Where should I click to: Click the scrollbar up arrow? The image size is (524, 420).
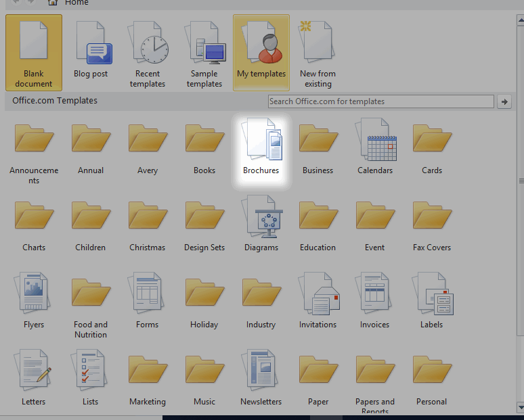(521, 20)
